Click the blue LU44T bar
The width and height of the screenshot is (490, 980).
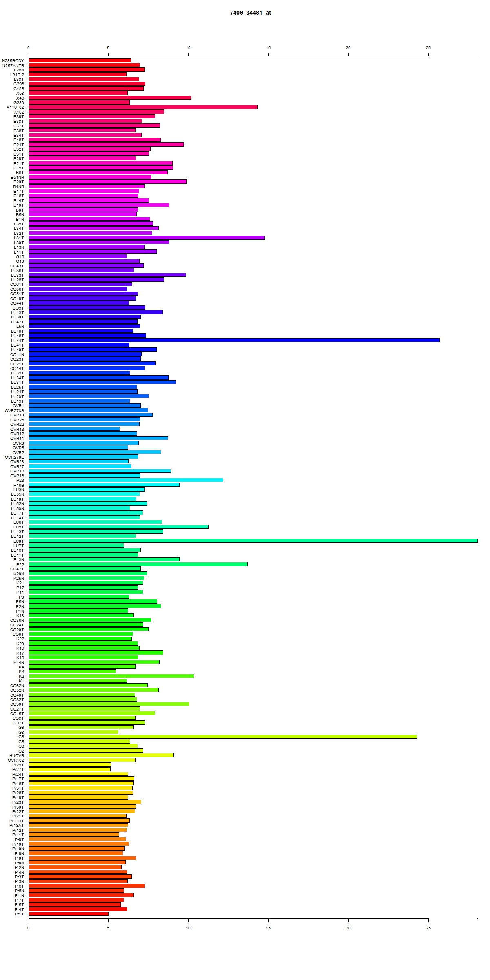coord(234,340)
